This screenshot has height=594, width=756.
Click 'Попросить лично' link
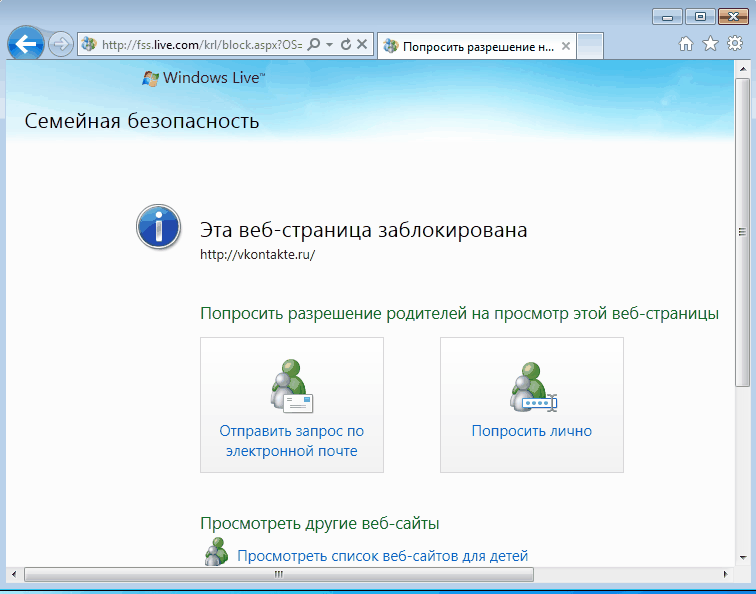pos(532,431)
